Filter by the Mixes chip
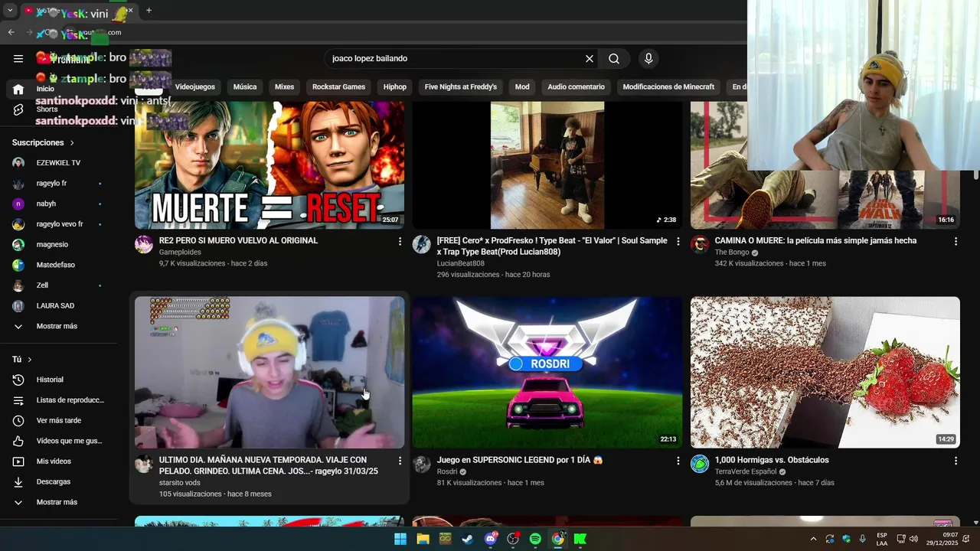980x551 pixels. pos(284,87)
